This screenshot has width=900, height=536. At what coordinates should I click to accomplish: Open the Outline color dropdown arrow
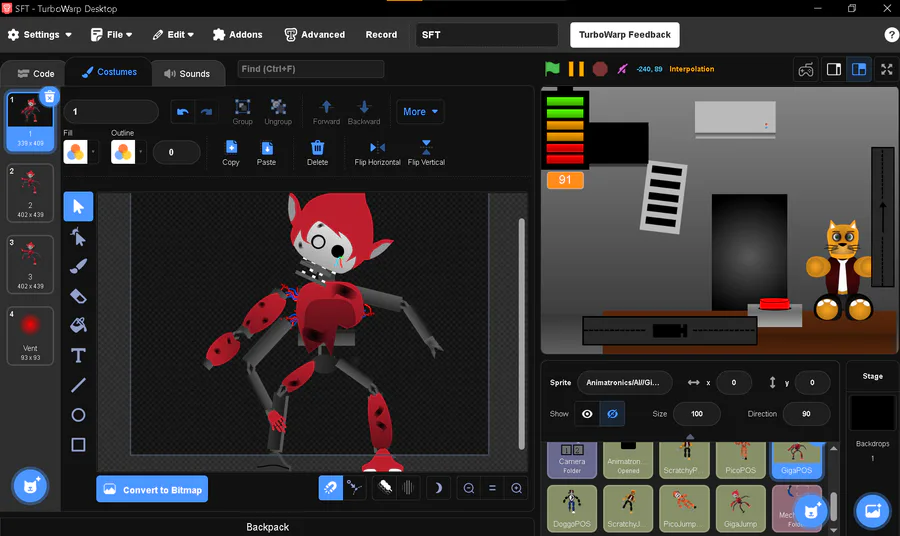click(x=141, y=152)
